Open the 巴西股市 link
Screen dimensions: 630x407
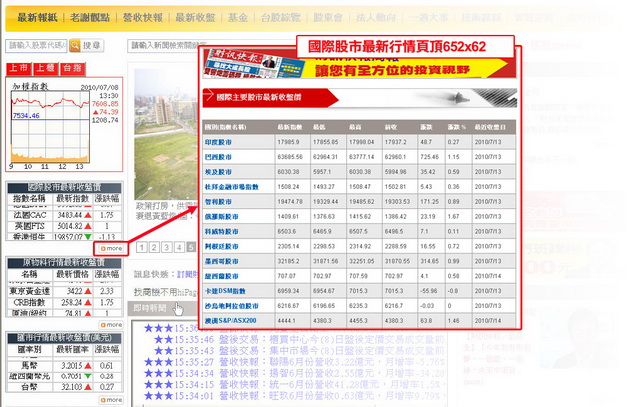click(x=218, y=157)
